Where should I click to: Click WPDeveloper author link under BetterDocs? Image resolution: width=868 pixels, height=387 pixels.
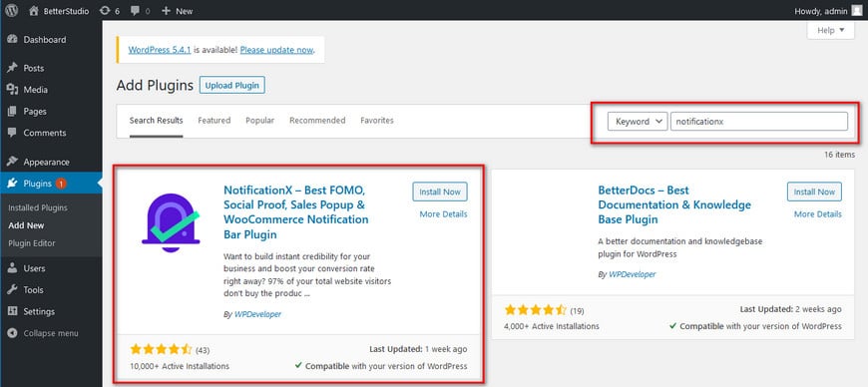633,274
